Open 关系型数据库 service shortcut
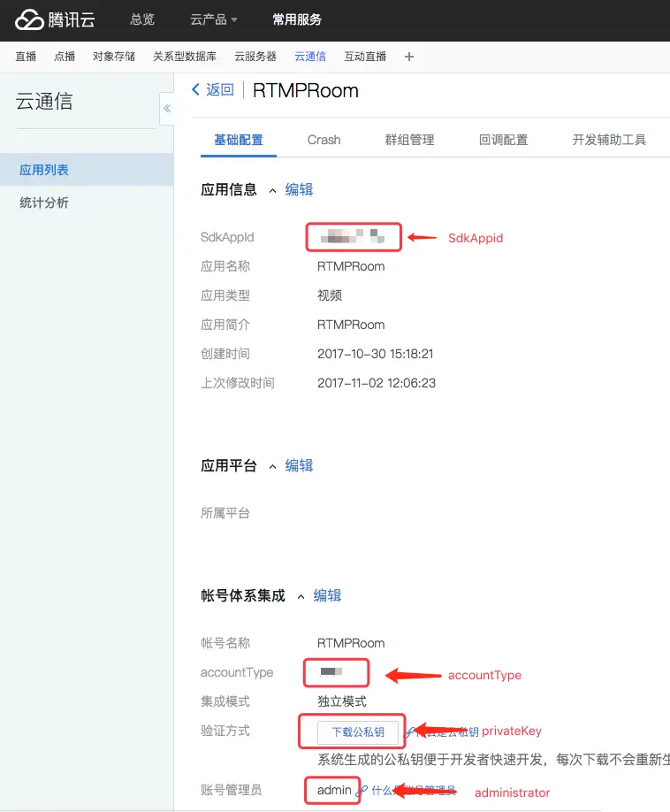 point(185,57)
